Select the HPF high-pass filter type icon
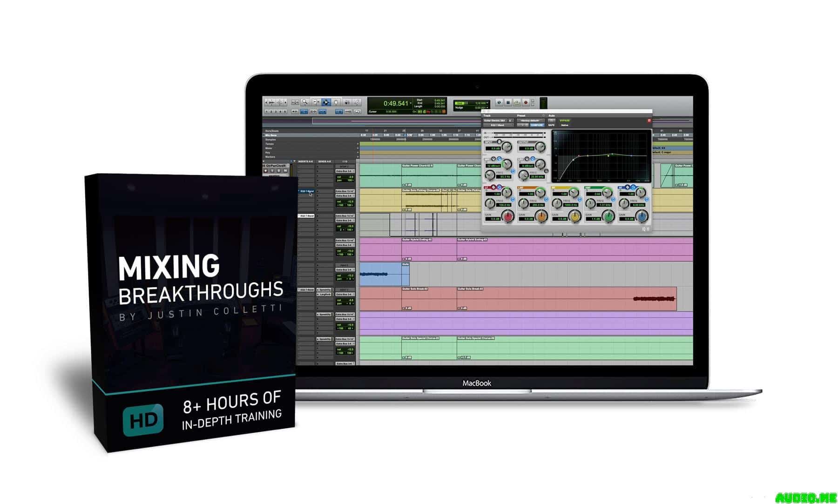Image resolution: width=838 pixels, height=504 pixels. click(499, 159)
